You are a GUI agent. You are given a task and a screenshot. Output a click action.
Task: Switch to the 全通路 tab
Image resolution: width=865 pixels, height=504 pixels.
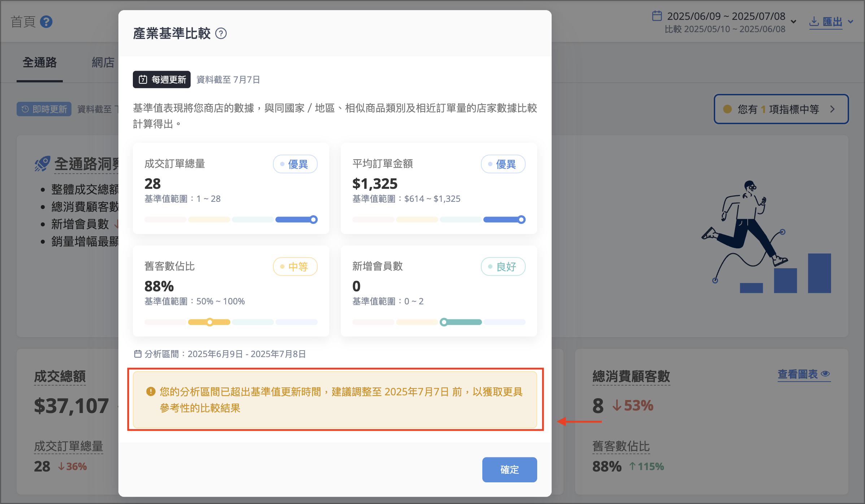[x=40, y=62]
